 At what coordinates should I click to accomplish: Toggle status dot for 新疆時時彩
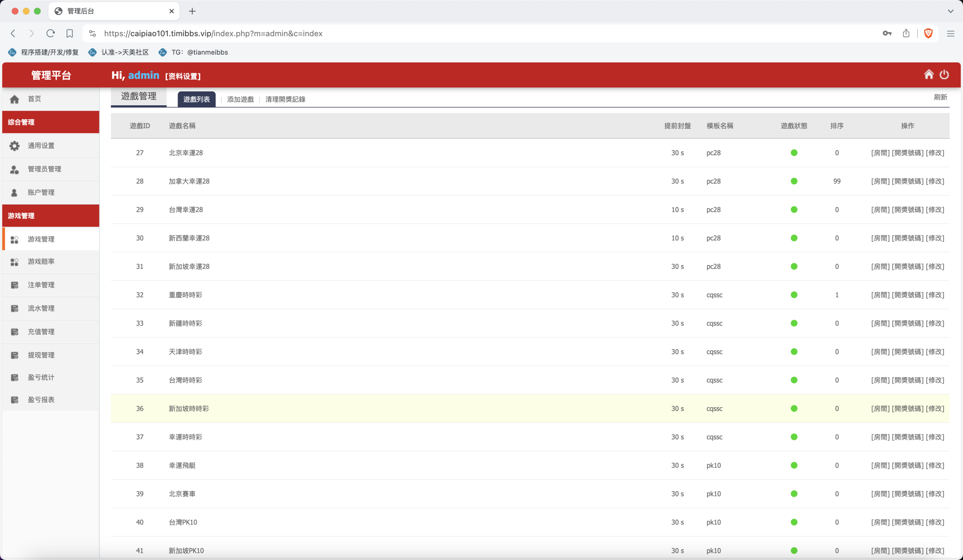[x=794, y=323]
